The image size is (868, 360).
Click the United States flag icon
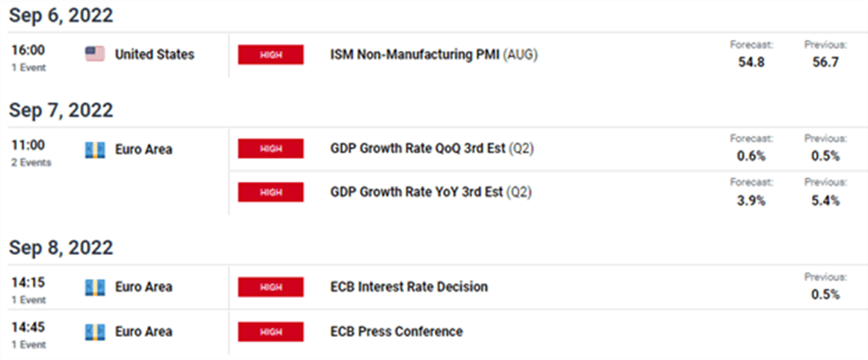click(94, 54)
